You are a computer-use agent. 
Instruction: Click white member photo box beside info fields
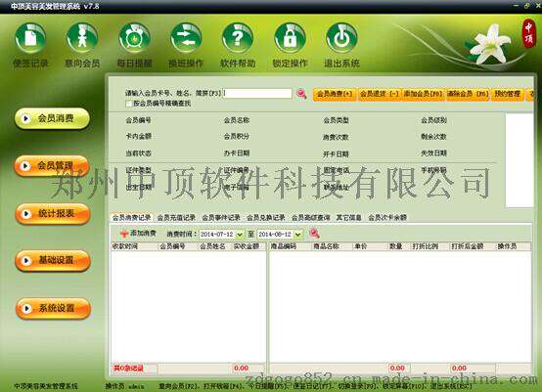point(519,160)
